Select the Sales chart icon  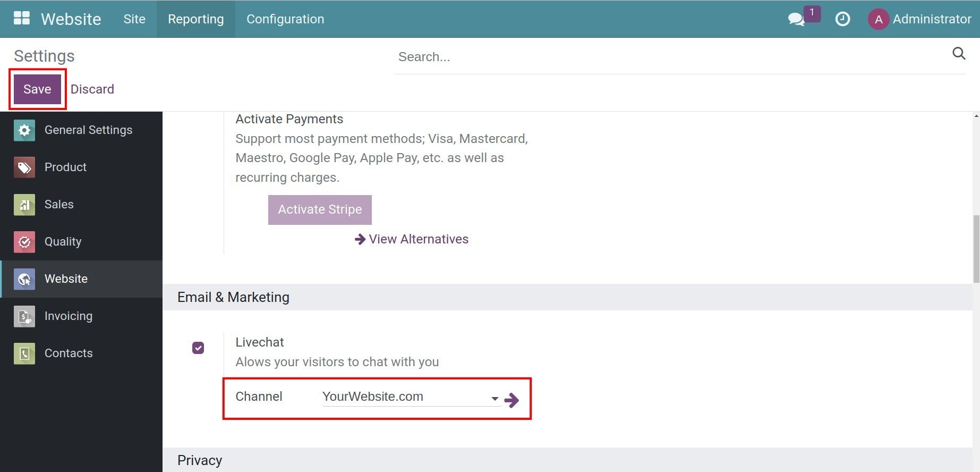[24, 205]
